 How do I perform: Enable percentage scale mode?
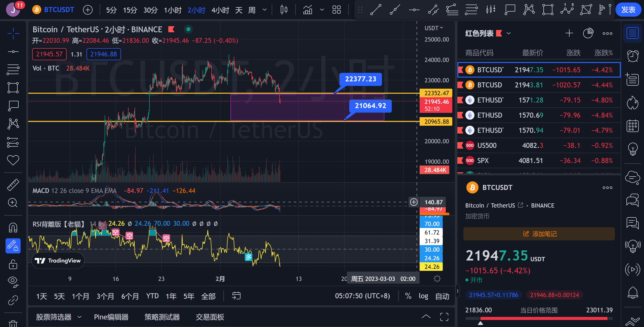pos(408,296)
